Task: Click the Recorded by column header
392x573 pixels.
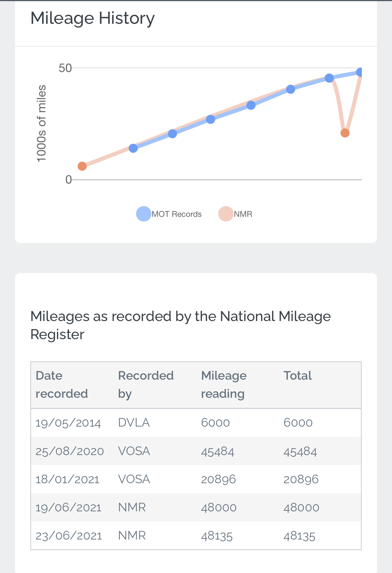Action: coord(146,385)
